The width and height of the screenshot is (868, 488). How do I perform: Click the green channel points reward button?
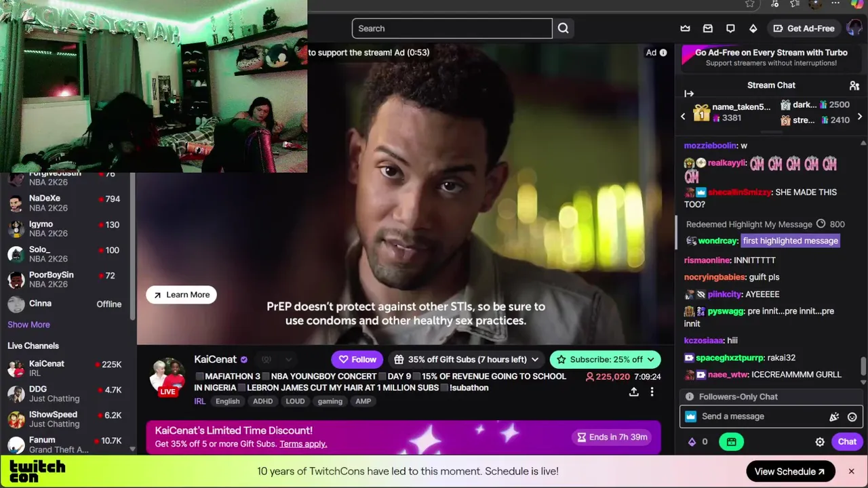click(x=731, y=442)
